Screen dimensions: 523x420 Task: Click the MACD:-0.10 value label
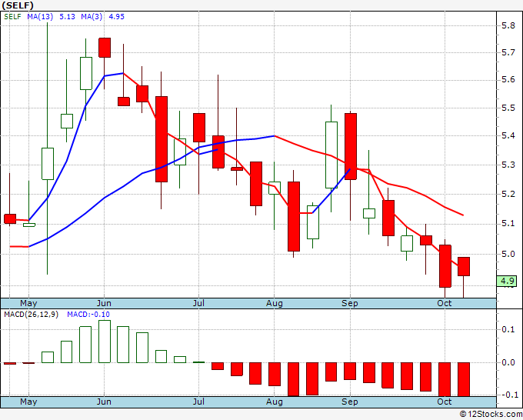click(88, 315)
